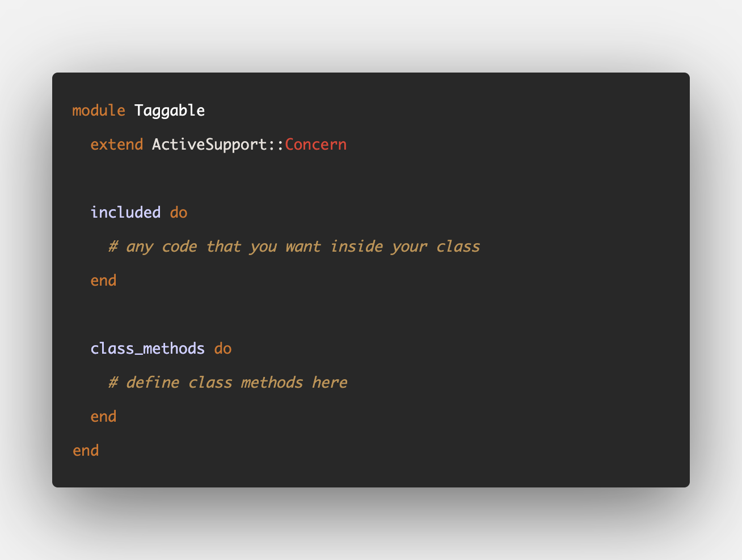Viewport: 742px width, 560px height.
Task: Click the word 'inside' in the comment
Action: pos(356,246)
